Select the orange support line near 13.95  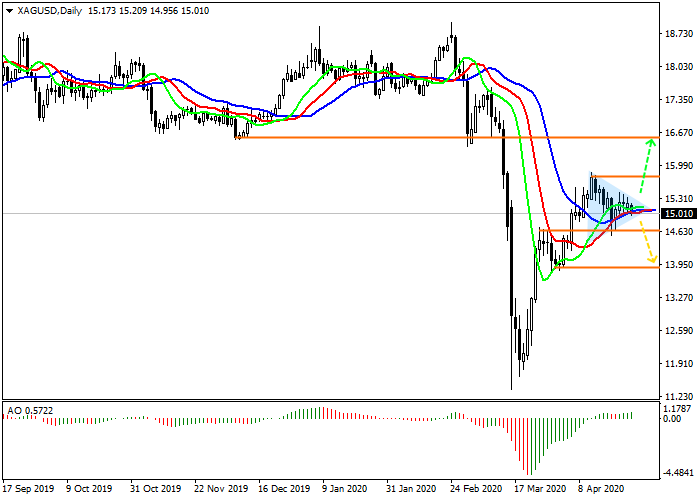click(600, 267)
